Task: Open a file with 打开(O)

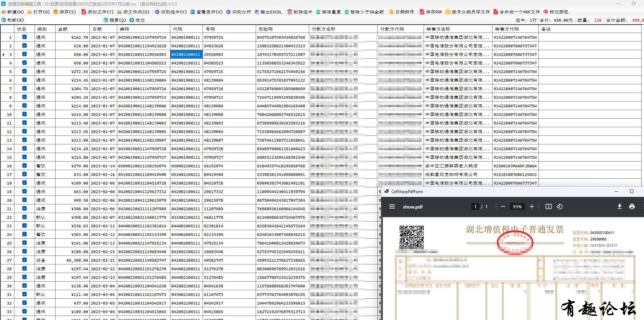Action: tap(39, 12)
